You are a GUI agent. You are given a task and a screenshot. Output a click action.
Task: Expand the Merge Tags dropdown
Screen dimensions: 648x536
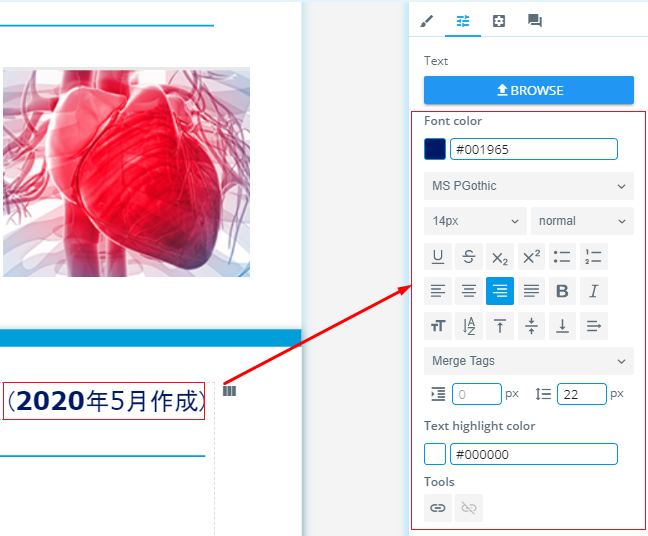(x=528, y=361)
